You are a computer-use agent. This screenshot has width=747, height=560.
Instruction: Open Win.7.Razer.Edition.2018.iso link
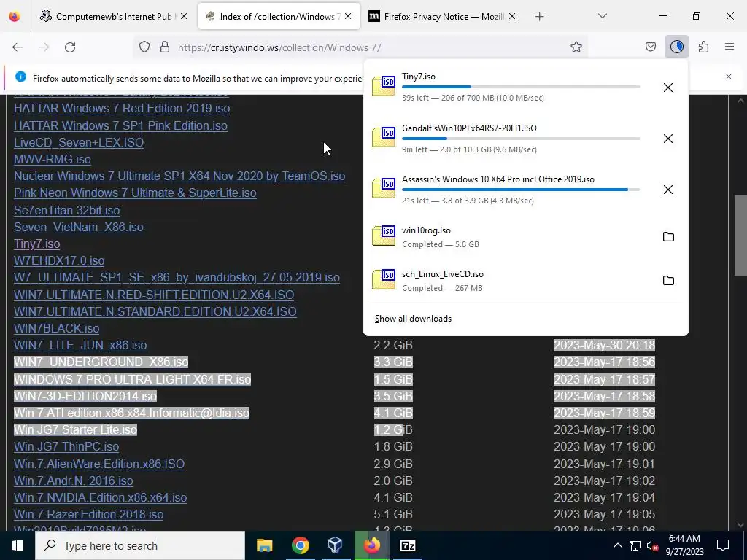coord(88,514)
